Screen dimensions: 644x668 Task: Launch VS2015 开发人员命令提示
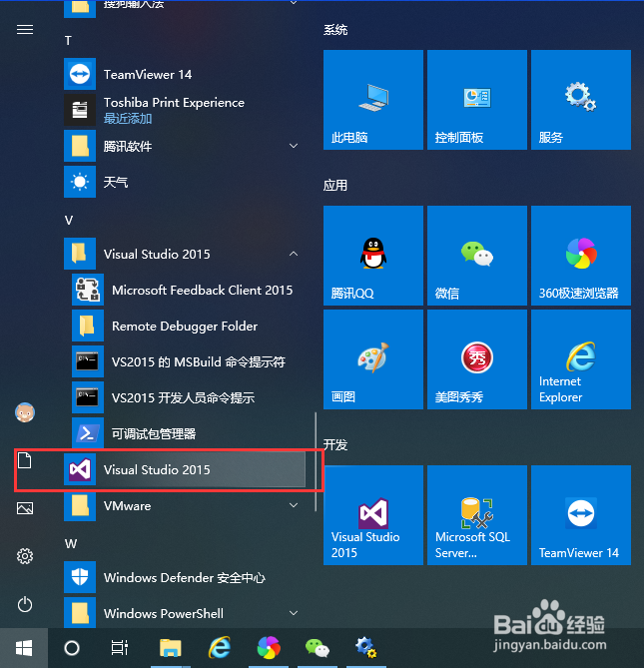coord(189,397)
